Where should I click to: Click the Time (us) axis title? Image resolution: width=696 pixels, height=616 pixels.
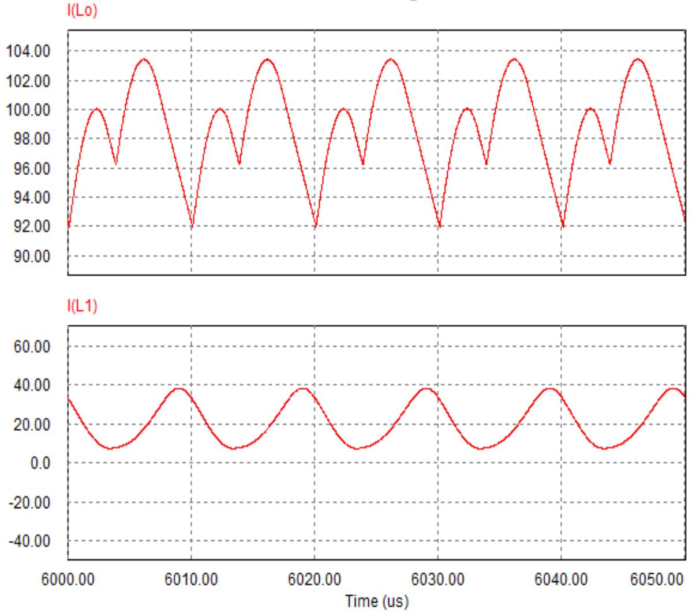click(377, 602)
